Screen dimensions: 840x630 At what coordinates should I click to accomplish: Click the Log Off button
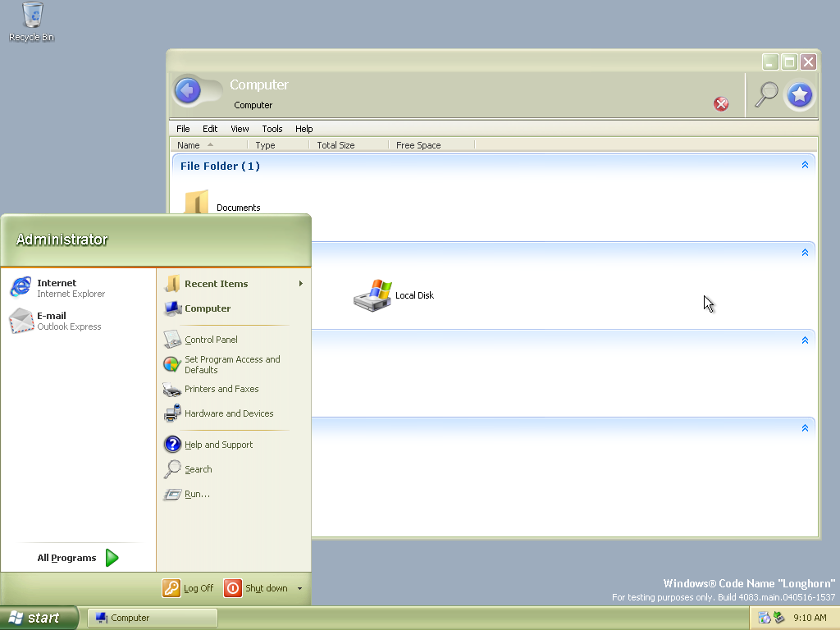(189, 588)
